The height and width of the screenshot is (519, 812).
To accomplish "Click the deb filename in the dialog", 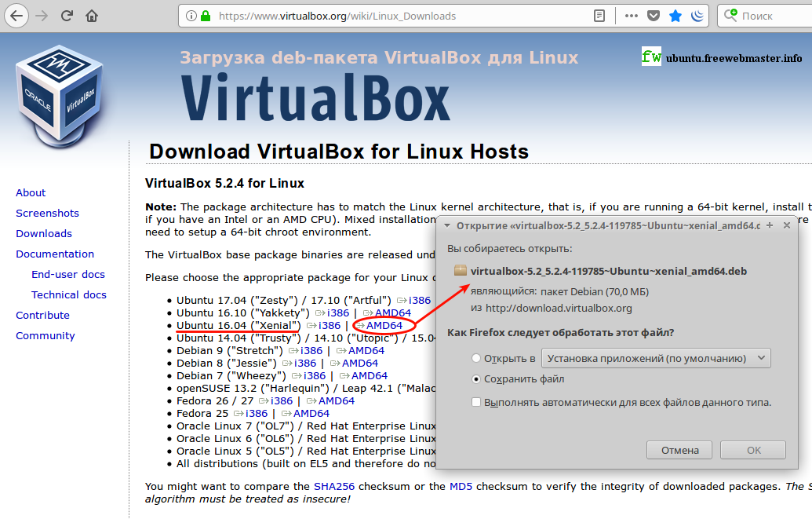I will pos(609,271).
